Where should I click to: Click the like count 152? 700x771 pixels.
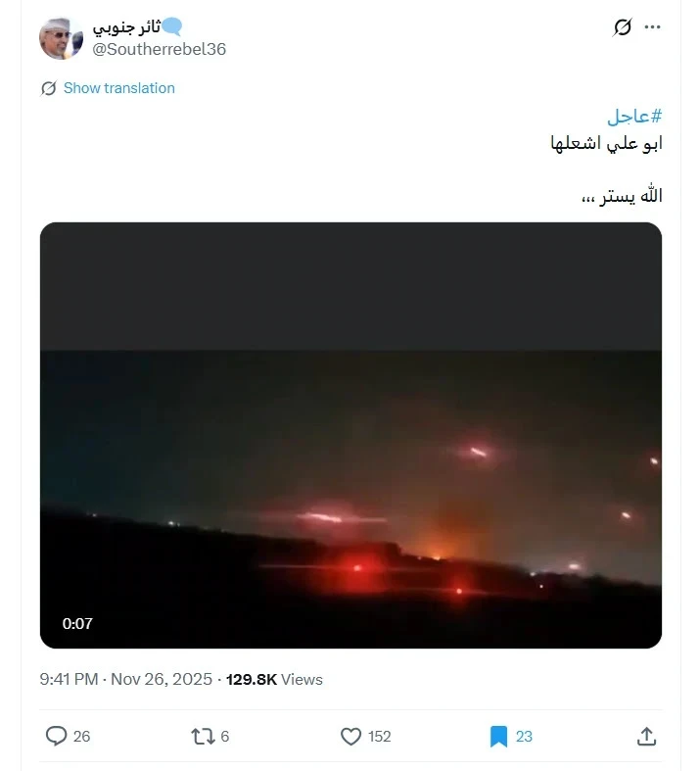pyautogui.click(x=379, y=736)
